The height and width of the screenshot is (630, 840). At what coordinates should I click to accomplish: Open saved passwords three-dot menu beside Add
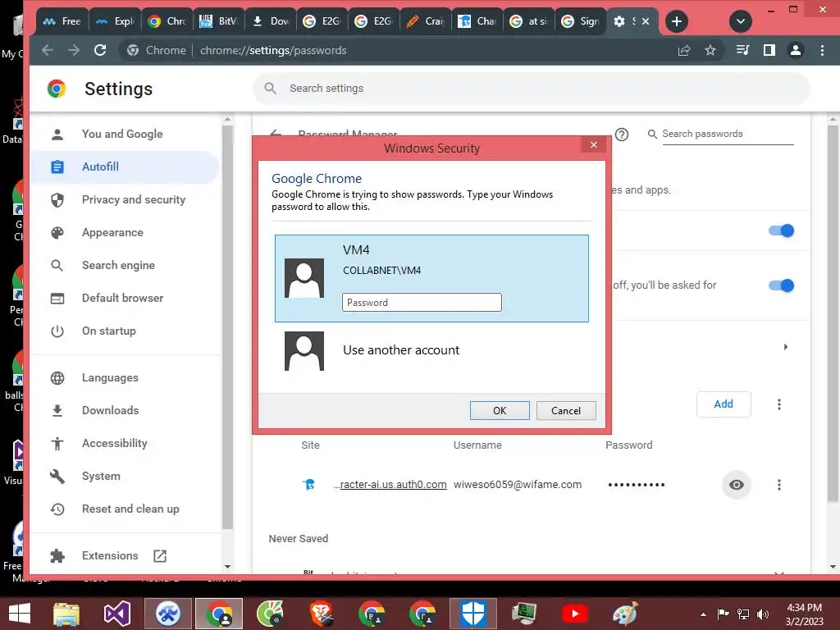[x=779, y=404]
